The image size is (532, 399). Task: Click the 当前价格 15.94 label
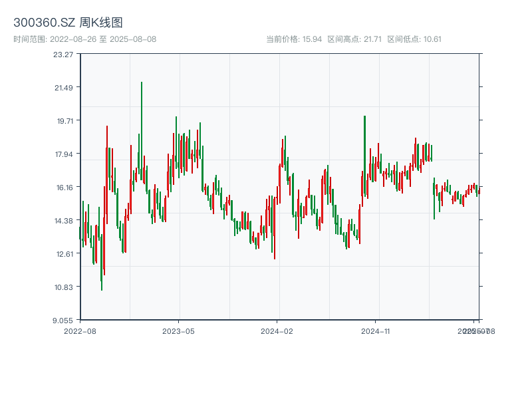pos(293,39)
